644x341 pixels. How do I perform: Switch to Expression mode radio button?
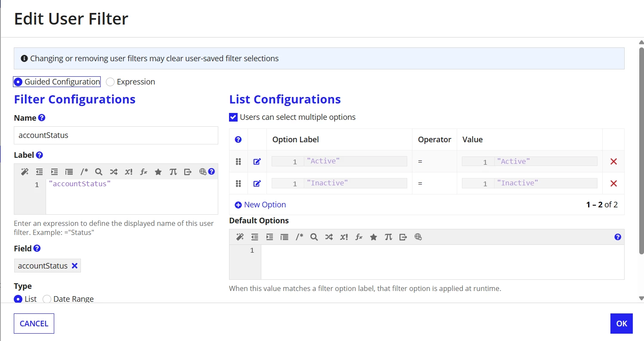pos(110,82)
